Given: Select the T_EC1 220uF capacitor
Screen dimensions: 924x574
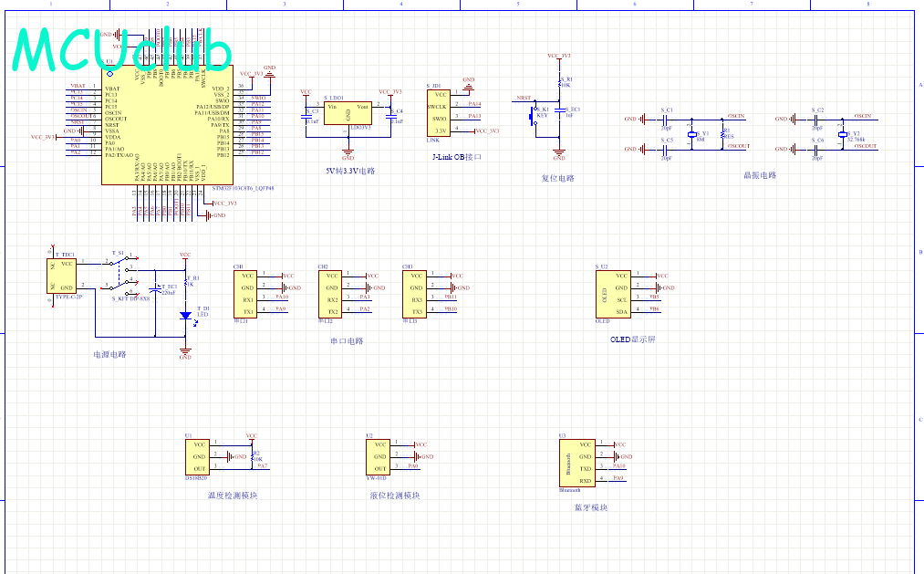Looking at the screenshot, I should tap(156, 290).
